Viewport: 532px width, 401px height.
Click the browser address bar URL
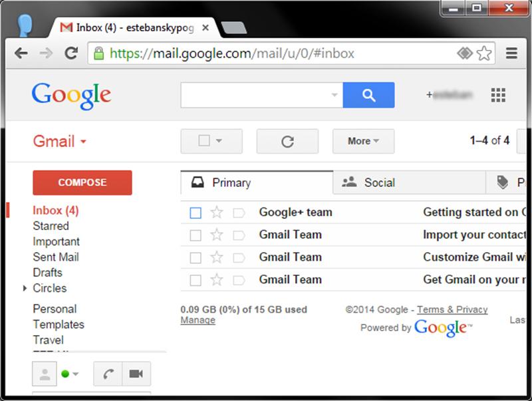coord(232,54)
